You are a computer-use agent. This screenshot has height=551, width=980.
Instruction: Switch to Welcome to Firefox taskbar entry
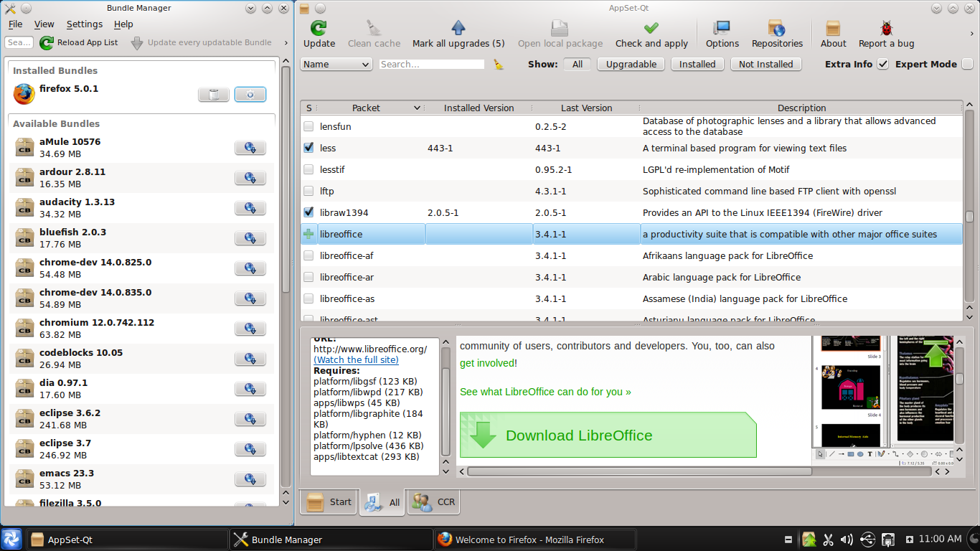pos(535,540)
